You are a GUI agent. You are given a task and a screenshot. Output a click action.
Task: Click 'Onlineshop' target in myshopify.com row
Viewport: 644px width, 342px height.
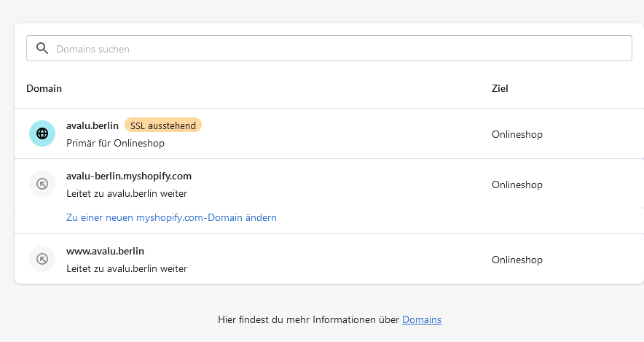click(517, 184)
